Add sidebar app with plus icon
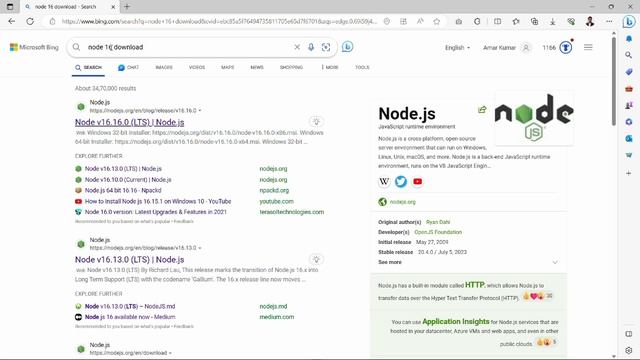Screen dimensions: 640x360 coord(629,173)
